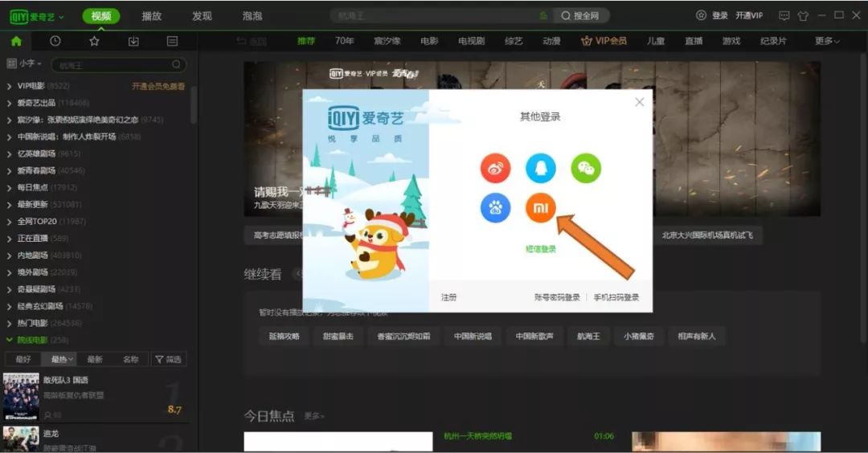Sort movie list by 名称
Viewport: 868px width, 453px height.
(131, 360)
